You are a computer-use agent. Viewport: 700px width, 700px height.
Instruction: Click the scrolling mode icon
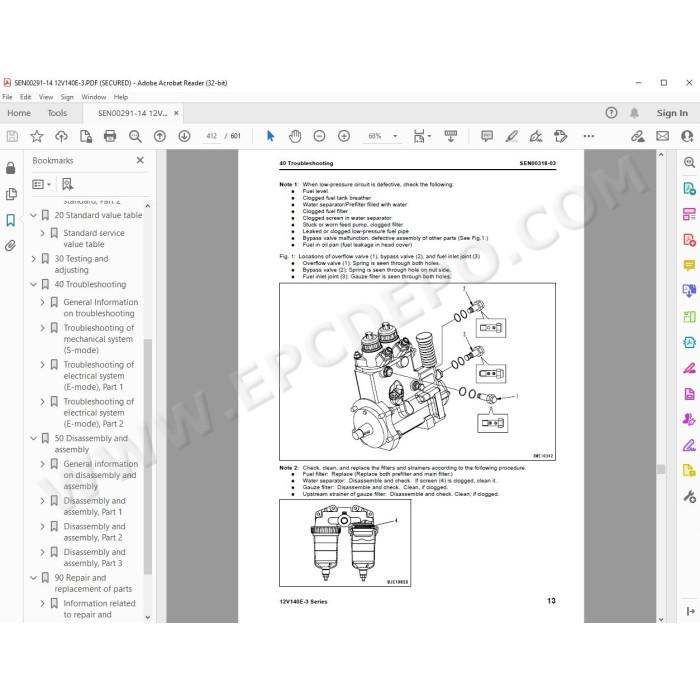click(x=450, y=136)
